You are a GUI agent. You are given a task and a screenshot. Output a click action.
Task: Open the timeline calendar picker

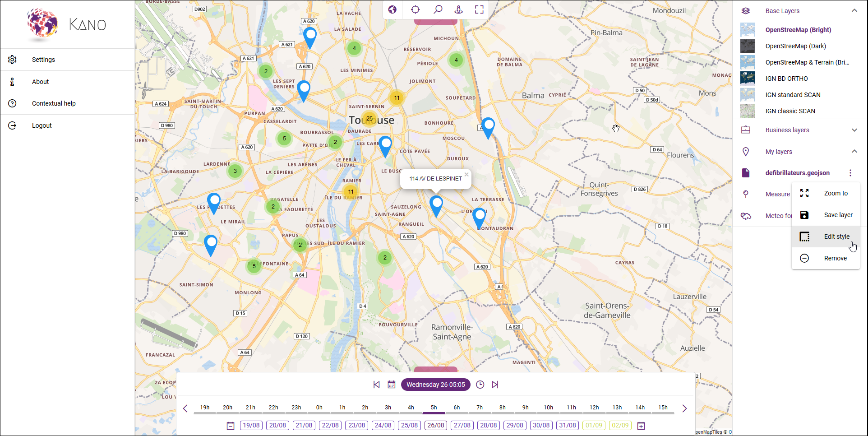392,385
